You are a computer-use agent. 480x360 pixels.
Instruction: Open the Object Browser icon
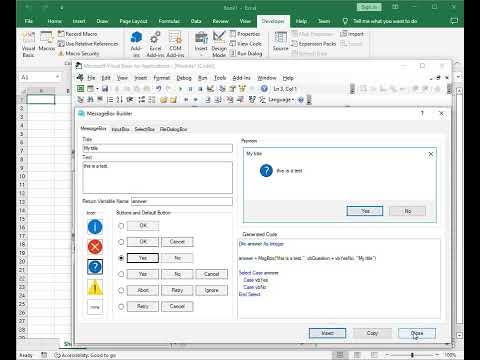[242, 89]
